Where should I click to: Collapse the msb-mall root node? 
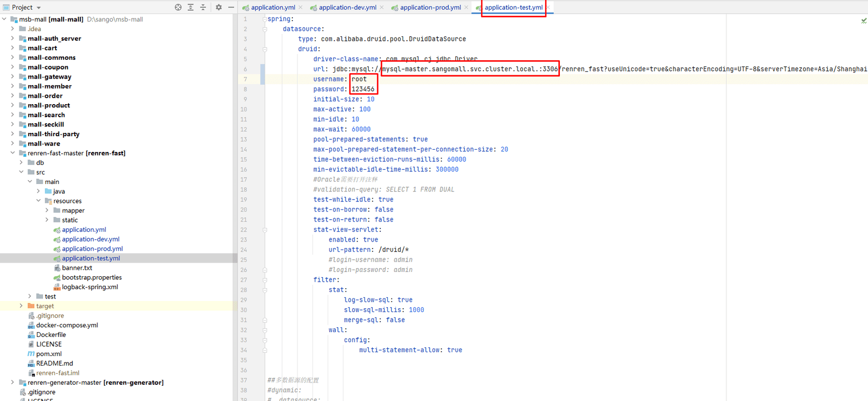[4, 19]
